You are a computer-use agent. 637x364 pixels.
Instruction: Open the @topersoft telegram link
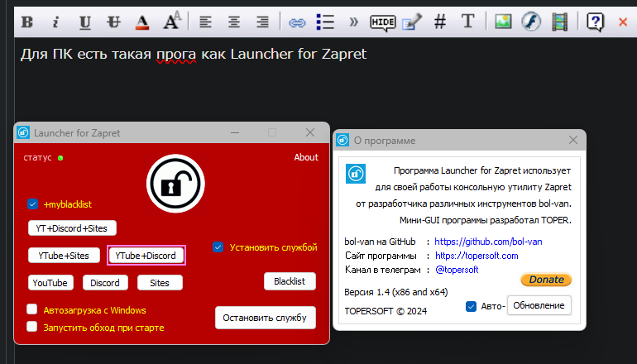tap(457, 270)
